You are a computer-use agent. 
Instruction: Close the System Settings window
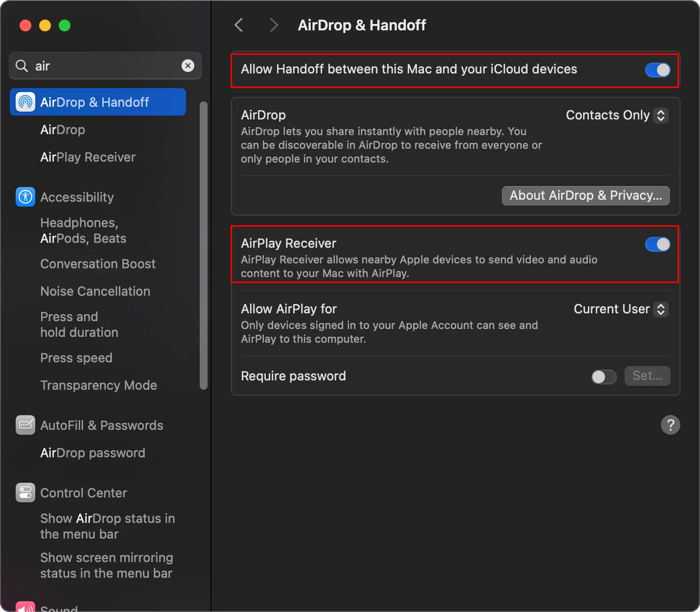point(25,25)
